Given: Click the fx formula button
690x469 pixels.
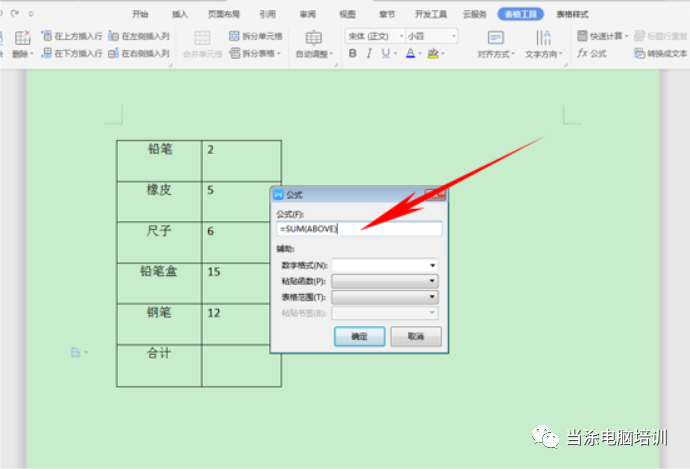Looking at the screenshot, I should coord(591,54).
